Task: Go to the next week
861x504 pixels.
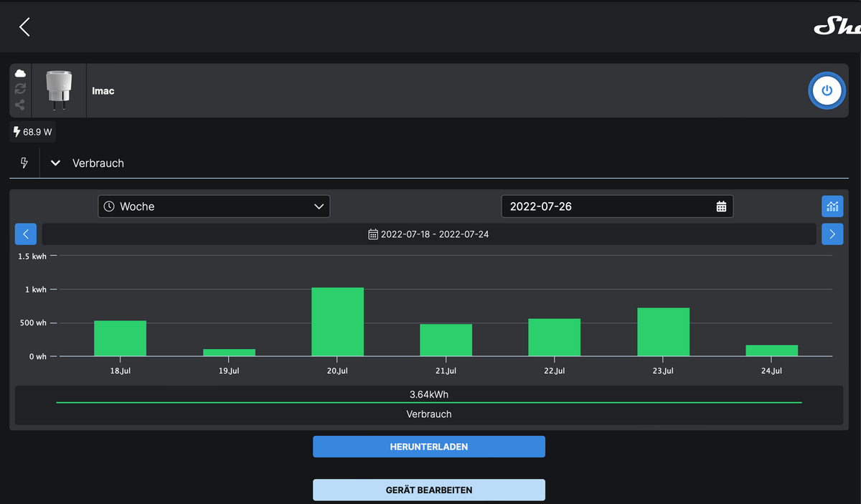Action: [x=832, y=234]
